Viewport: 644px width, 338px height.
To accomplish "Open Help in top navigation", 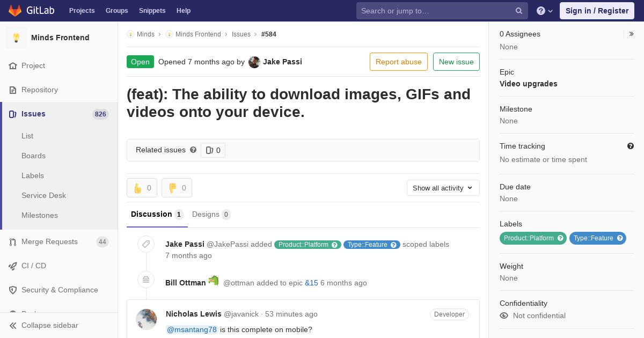I will coord(184,11).
